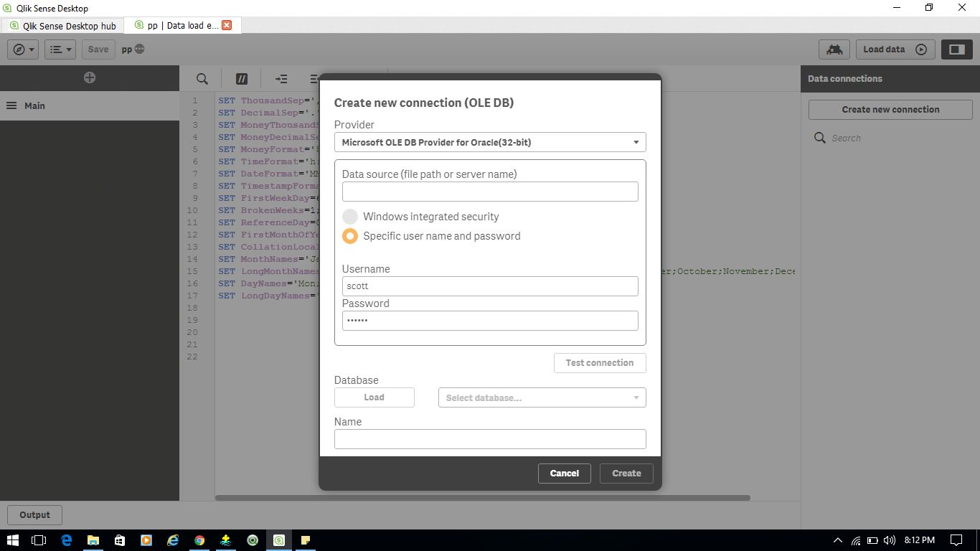The image size is (980, 551).
Task: Select the Main script section
Action: click(x=90, y=105)
